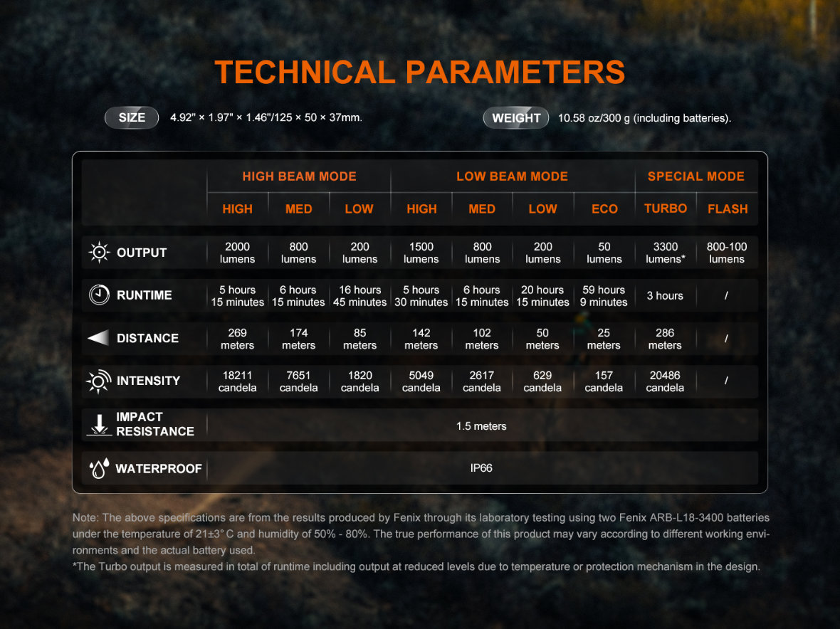Click the TECHNICAL PARAMETERS title
Image resolution: width=840 pixels, height=629 pixels.
pyautogui.click(x=420, y=73)
